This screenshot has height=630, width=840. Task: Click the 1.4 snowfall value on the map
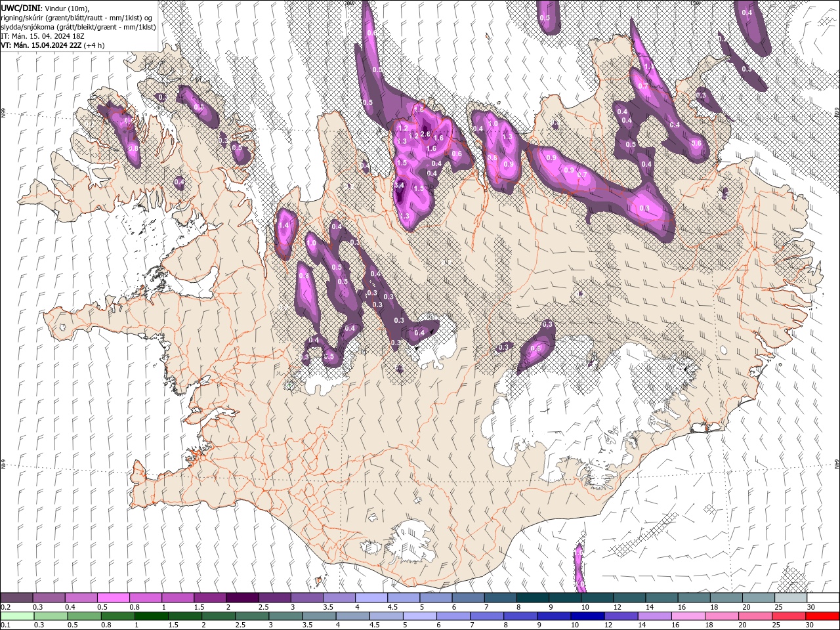click(283, 225)
